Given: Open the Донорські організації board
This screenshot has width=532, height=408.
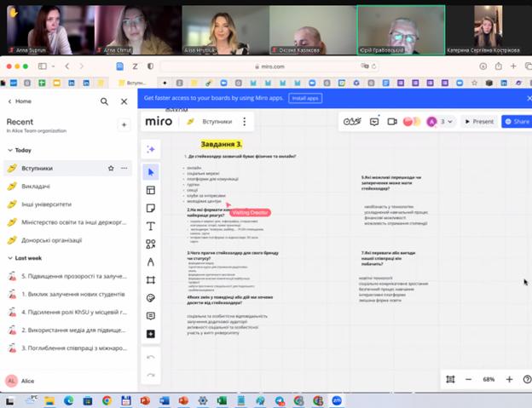Looking at the screenshot, I should (67, 240).
